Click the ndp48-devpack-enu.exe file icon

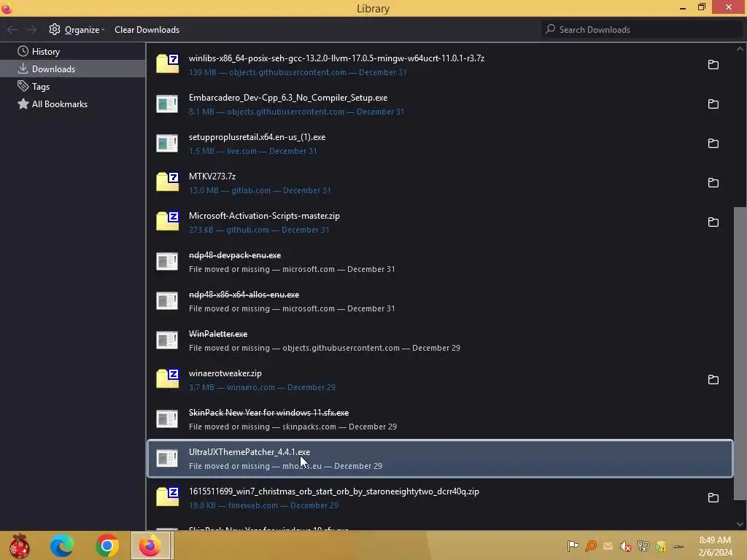[x=167, y=262]
